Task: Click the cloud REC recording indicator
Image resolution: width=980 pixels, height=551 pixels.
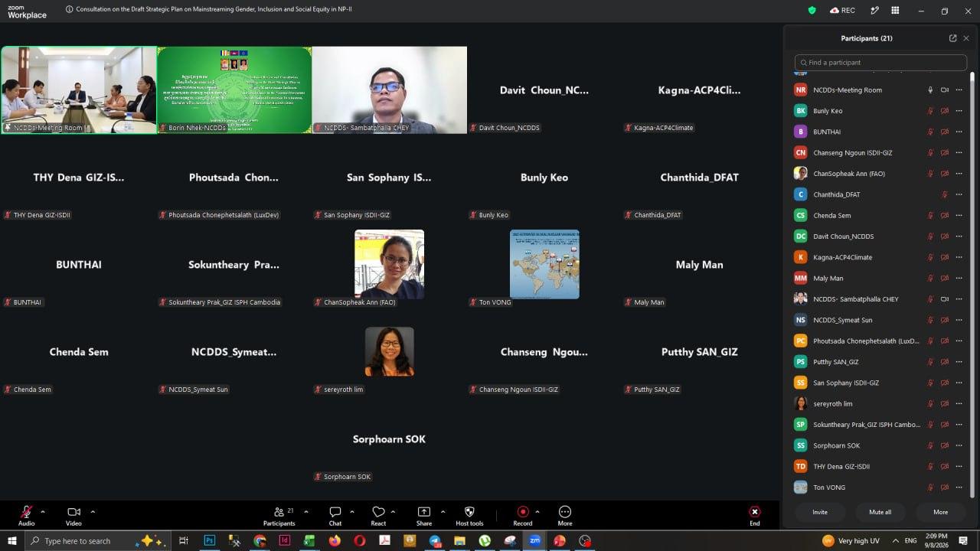Action: point(842,10)
